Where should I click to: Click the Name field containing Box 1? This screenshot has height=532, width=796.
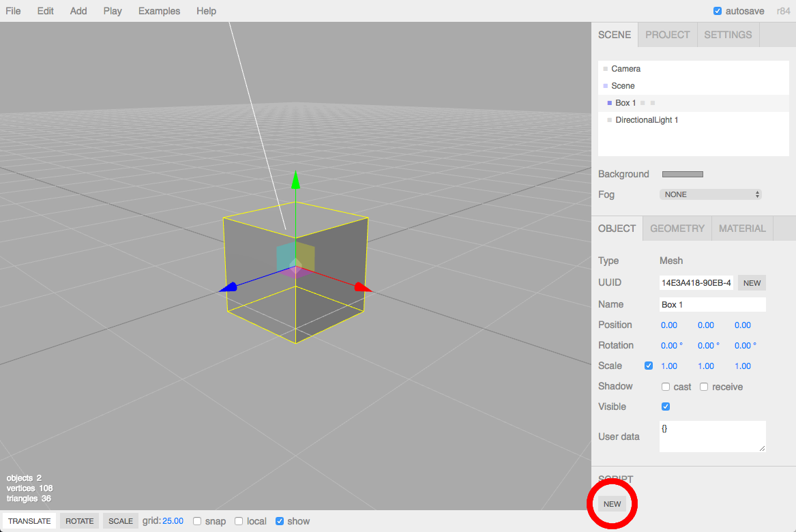click(x=712, y=304)
